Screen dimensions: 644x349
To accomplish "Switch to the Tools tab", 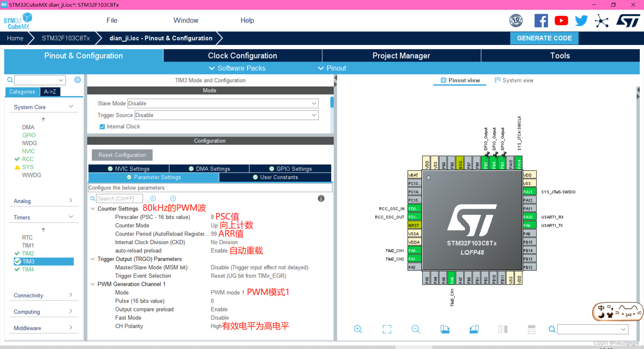I will (x=560, y=56).
